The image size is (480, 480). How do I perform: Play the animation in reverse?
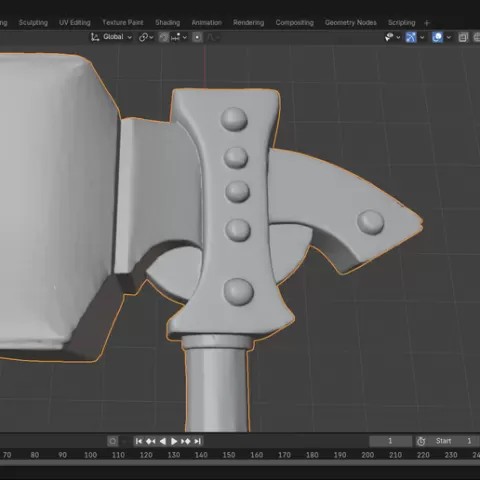163,441
